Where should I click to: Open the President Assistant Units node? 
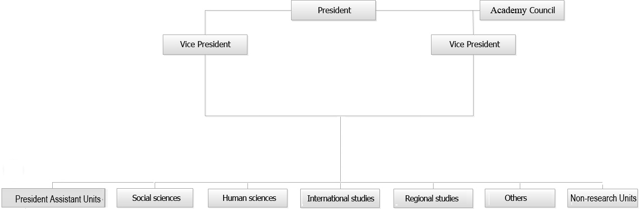point(53,198)
